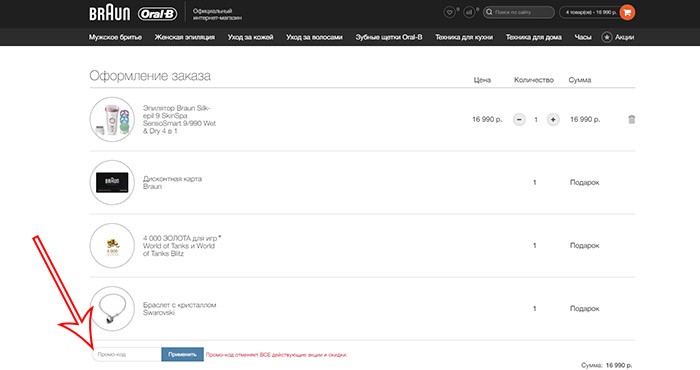Viewport: 700px width, 370px height.
Task: Open Braun Silk-epil 9 epilator thumbnail
Action: (112, 120)
